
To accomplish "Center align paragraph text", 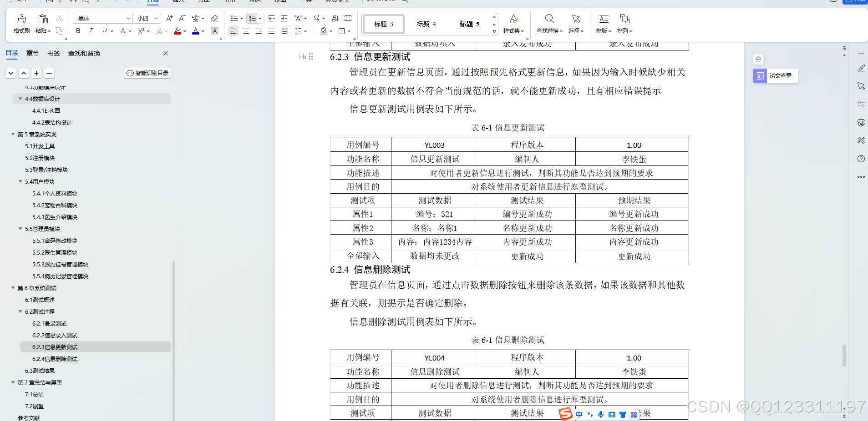I will 246,31.
